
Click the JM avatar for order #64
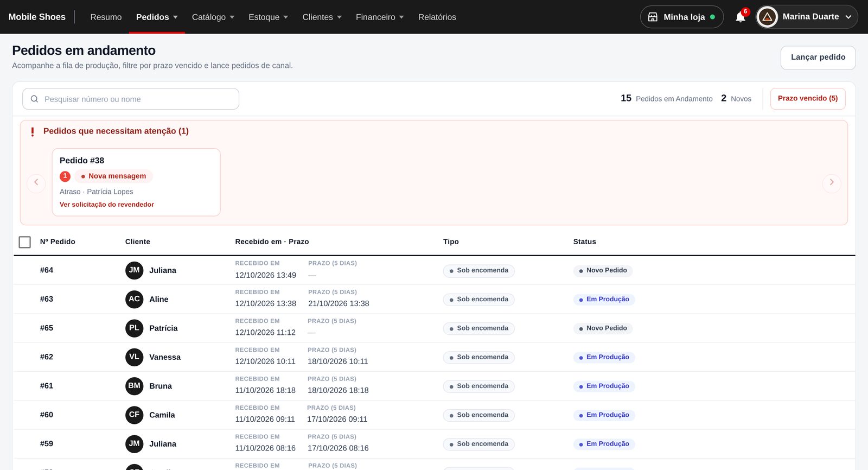135,270
